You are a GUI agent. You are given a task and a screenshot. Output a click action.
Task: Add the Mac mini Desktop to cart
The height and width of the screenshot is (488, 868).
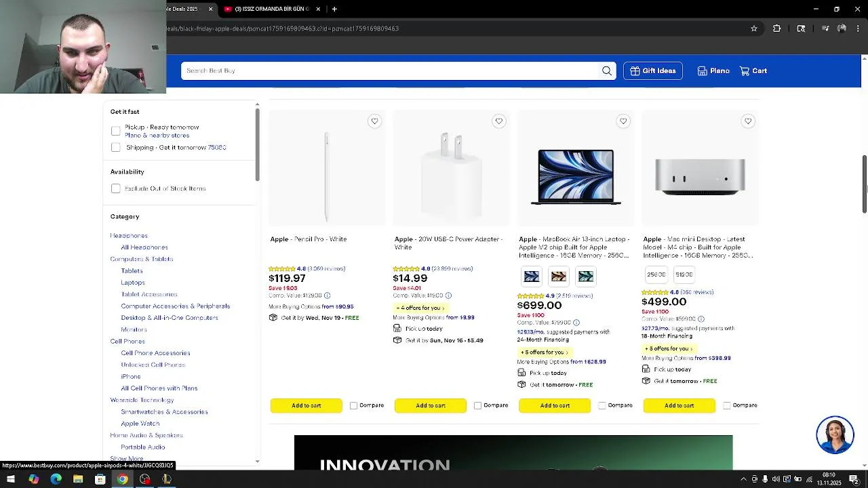click(x=679, y=405)
